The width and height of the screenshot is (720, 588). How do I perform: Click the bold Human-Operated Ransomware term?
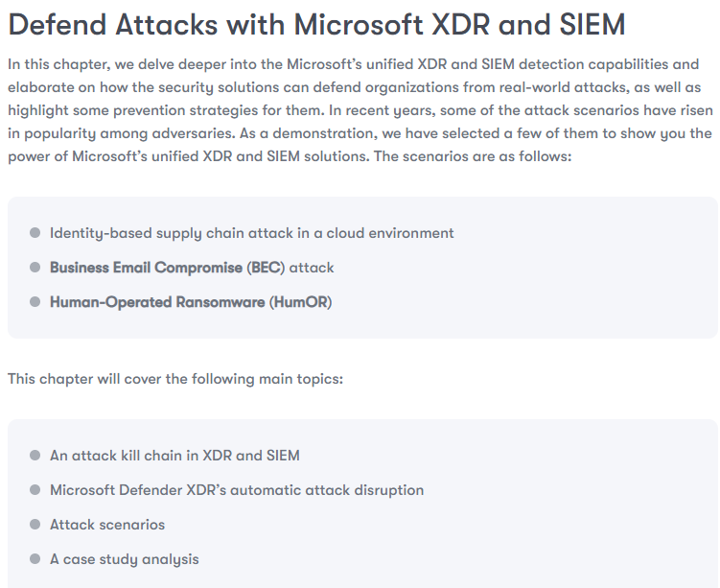point(157,302)
